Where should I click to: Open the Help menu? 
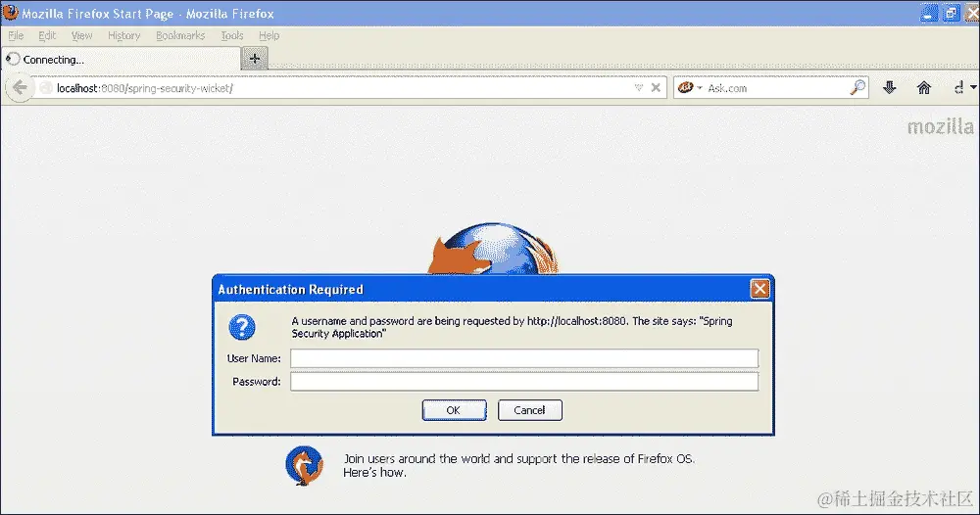pyautogui.click(x=269, y=35)
